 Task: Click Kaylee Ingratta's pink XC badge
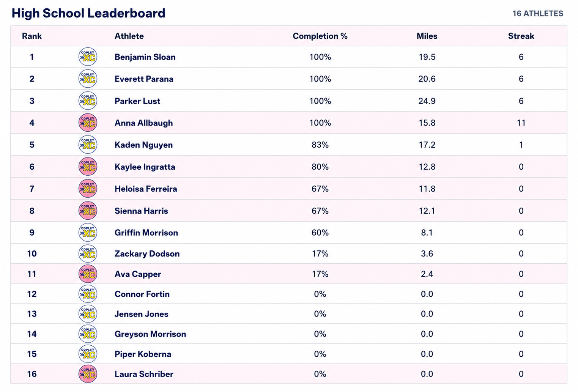tap(88, 167)
